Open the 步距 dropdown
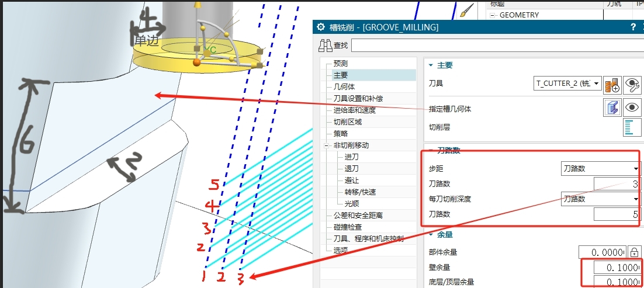Image resolution: width=644 pixels, height=288 pixels. 601,168
